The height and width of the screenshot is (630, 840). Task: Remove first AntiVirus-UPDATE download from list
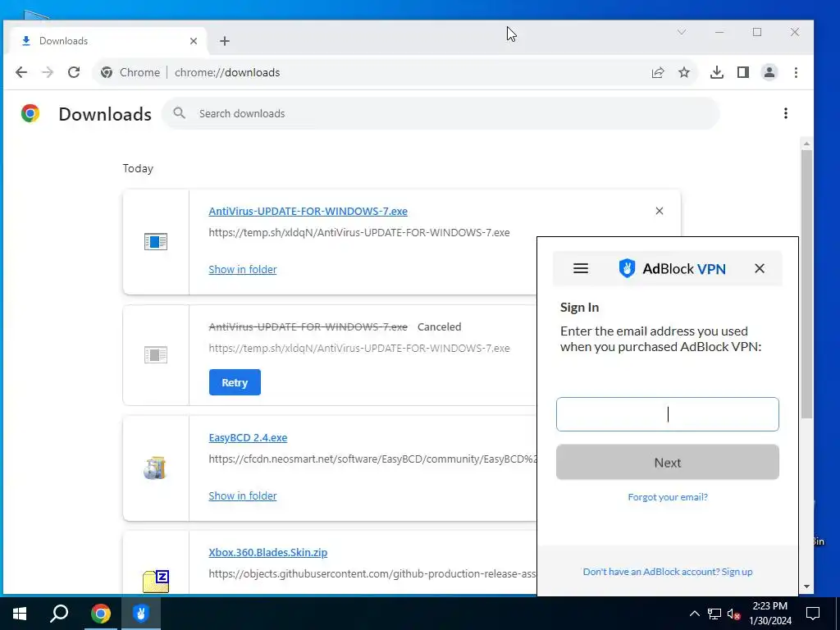tap(660, 211)
